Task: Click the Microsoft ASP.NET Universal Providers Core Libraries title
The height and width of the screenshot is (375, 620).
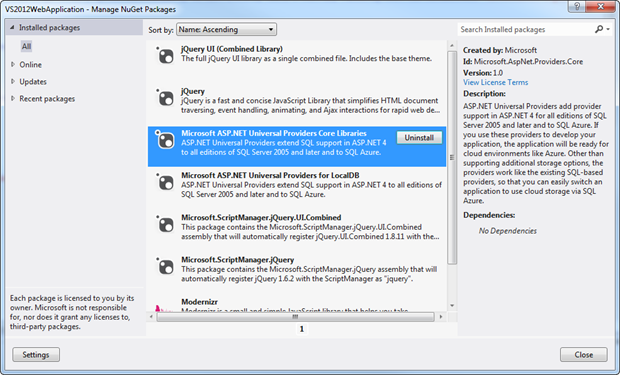Action: coord(274,133)
